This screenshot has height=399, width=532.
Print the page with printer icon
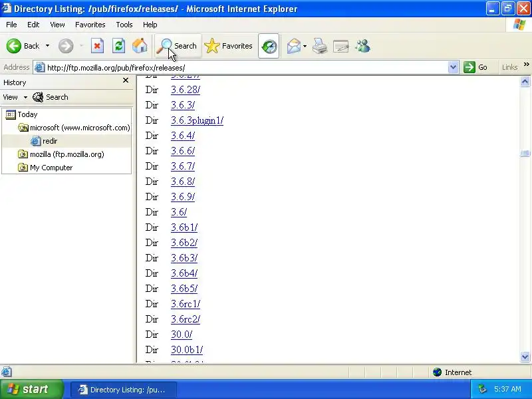[x=320, y=46]
